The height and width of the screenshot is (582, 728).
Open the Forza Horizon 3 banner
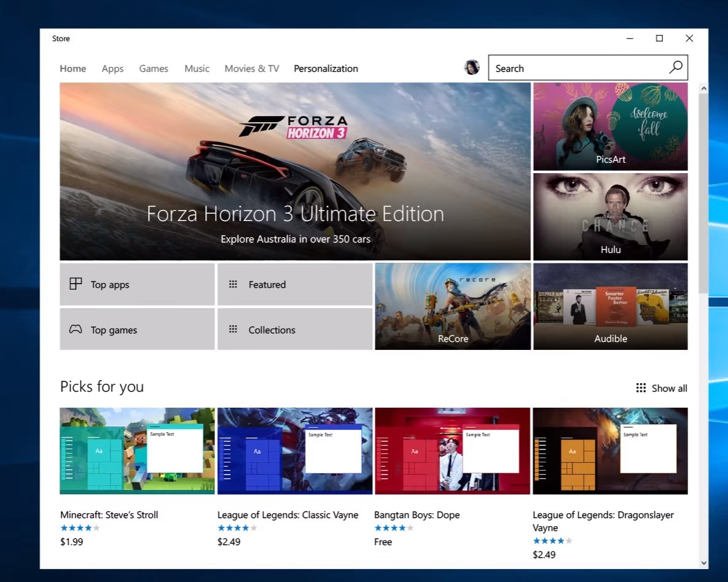click(295, 171)
